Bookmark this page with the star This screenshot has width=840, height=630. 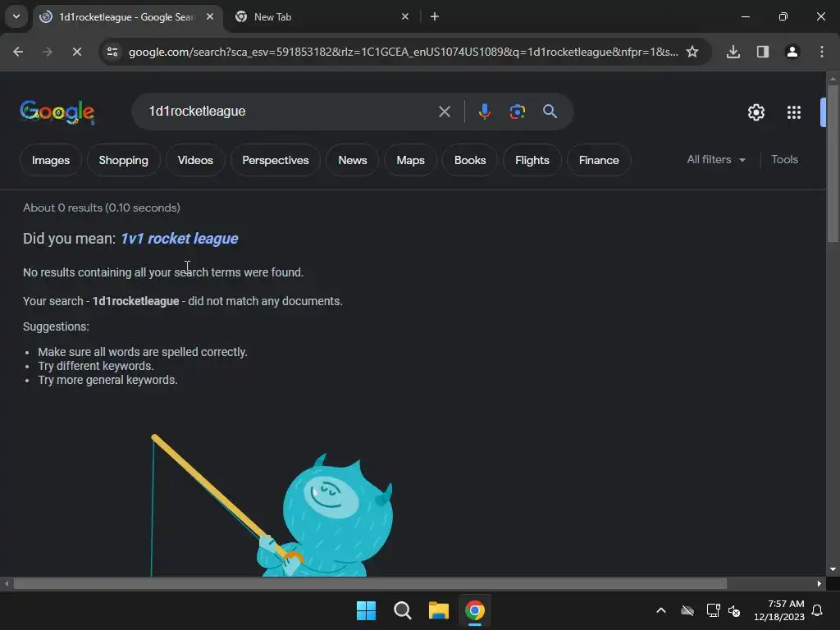[x=692, y=52]
